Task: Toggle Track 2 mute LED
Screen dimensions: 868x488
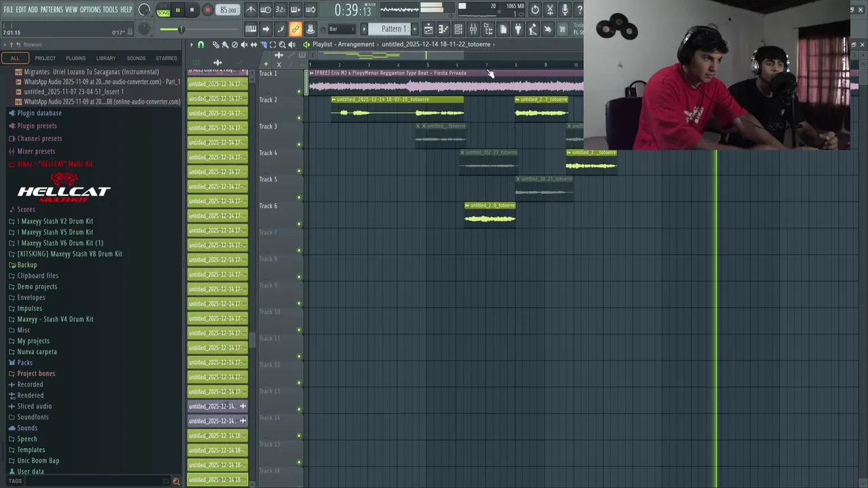Action: (x=299, y=117)
